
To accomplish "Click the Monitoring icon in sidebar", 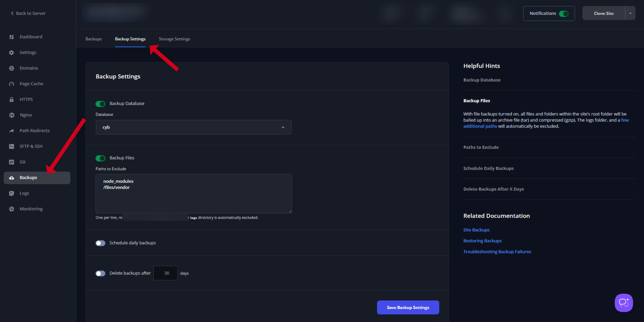I will click(12, 209).
